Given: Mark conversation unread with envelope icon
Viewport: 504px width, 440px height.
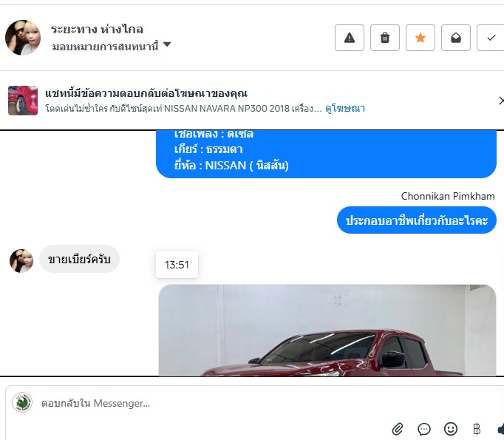Looking at the screenshot, I should [456, 38].
